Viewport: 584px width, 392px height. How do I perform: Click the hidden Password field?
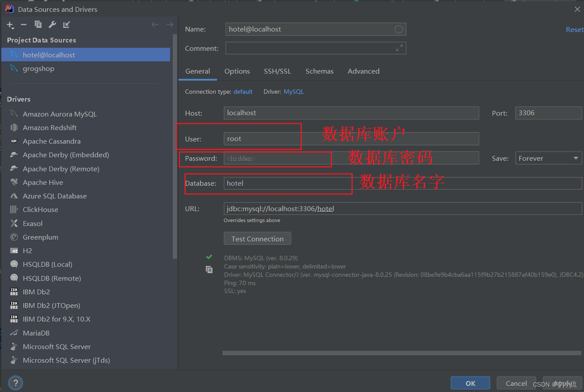351,158
